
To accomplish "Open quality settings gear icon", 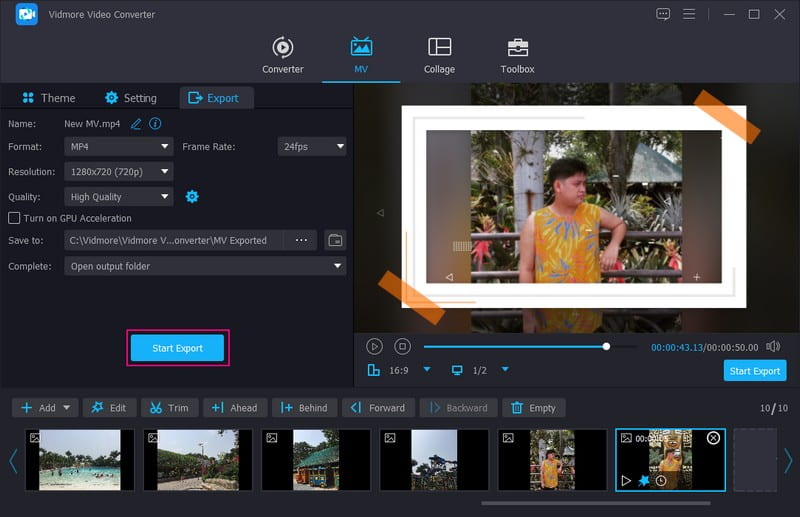I will coord(192,197).
